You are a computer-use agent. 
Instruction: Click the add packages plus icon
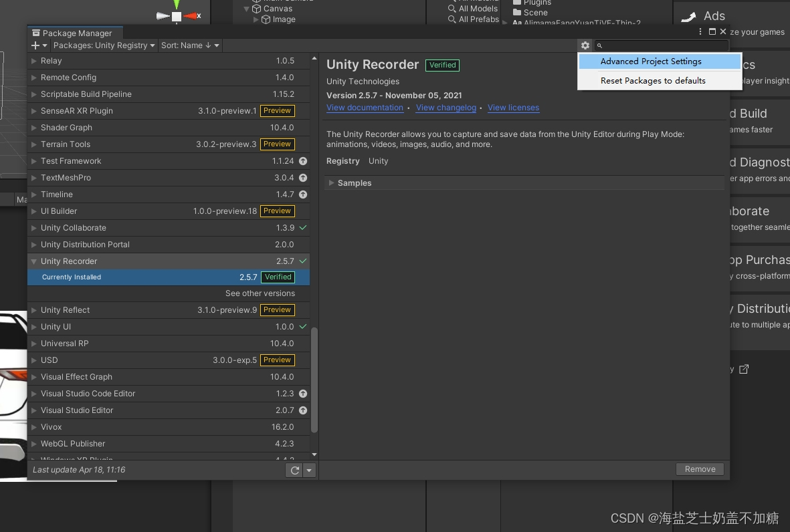pos(33,45)
